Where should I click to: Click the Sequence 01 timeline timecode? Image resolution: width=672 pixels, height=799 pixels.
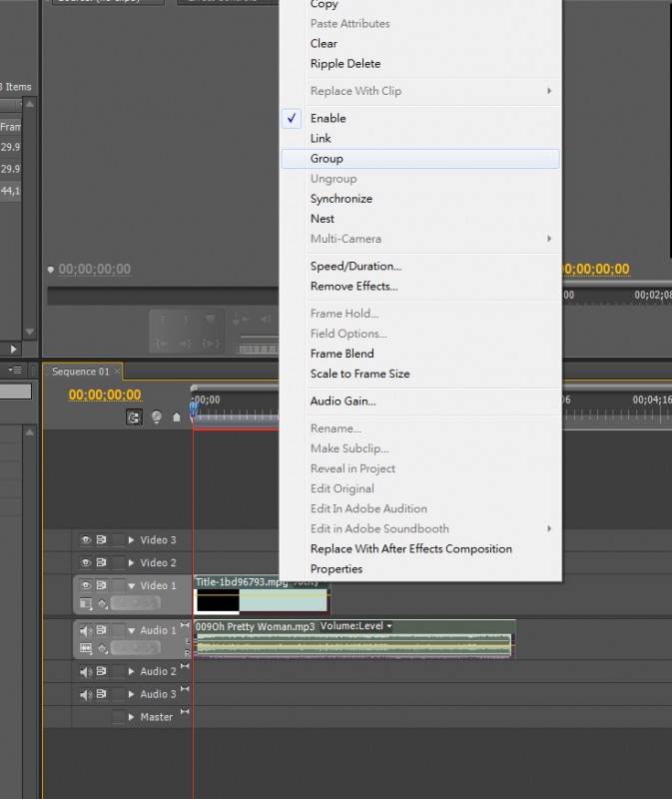click(x=105, y=396)
